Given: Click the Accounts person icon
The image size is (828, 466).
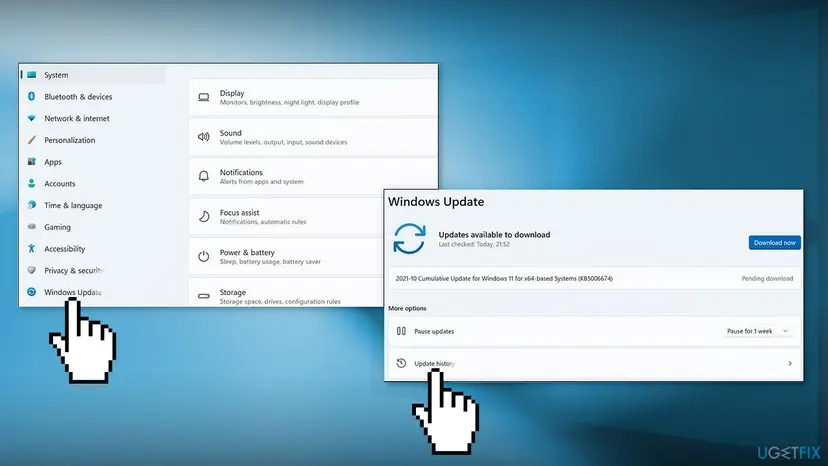Looking at the screenshot, I should point(32,183).
